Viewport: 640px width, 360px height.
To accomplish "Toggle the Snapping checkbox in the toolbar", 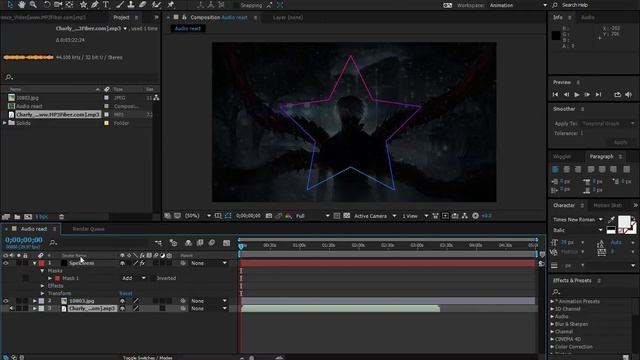I will [237, 5].
